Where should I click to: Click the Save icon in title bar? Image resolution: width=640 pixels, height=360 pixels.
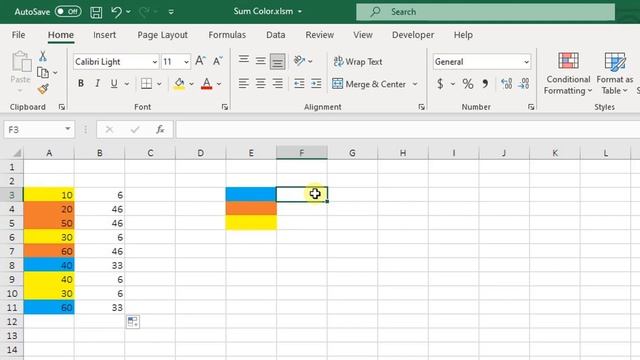pyautogui.click(x=96, y=12)
